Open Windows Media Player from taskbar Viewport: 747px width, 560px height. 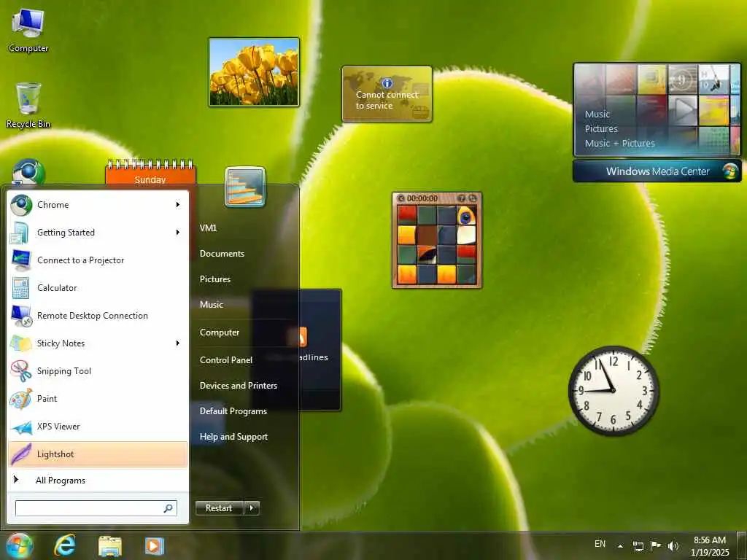coord(155,546)
